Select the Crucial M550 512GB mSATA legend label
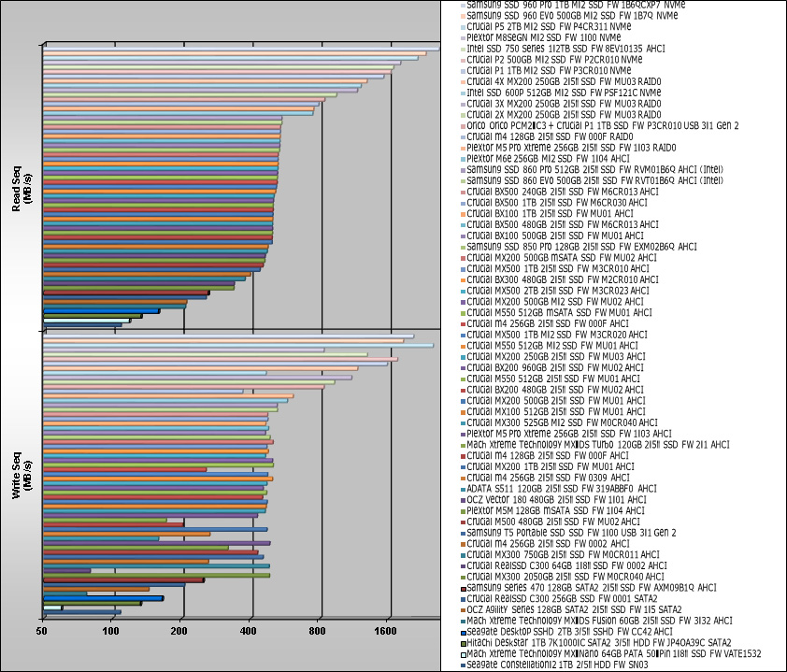This screenshot has width=787, height=672. point(559,313)
